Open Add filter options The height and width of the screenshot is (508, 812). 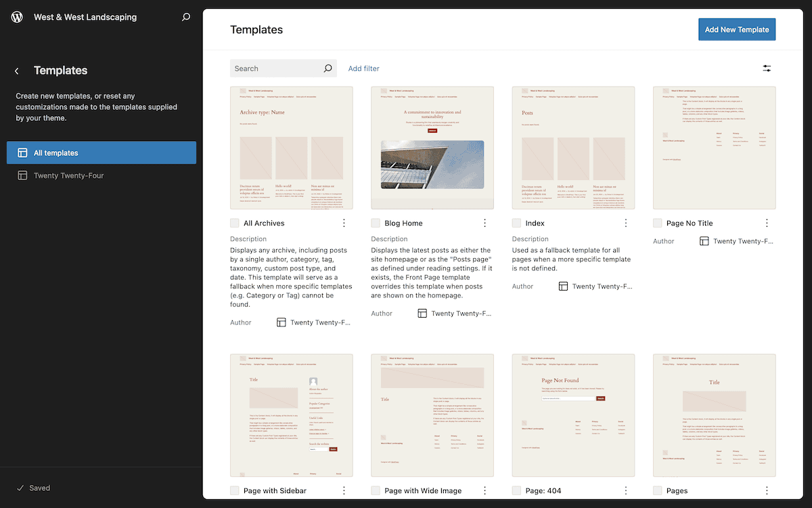pos(363,68)
